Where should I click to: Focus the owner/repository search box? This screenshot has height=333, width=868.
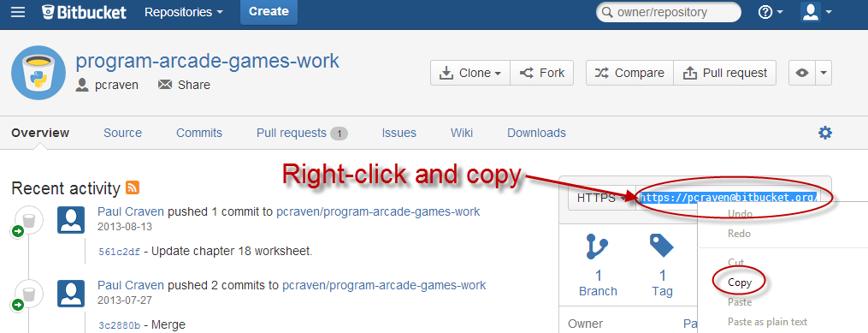tap(668, 12)
